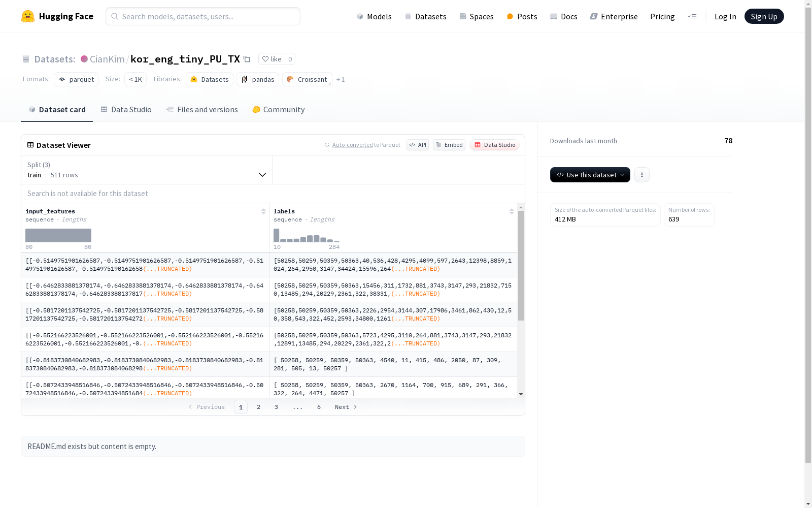Viewport: 812px width, 508px height.
Task: Click the 412 MB Parquet size value
Action: click(565, 219)
